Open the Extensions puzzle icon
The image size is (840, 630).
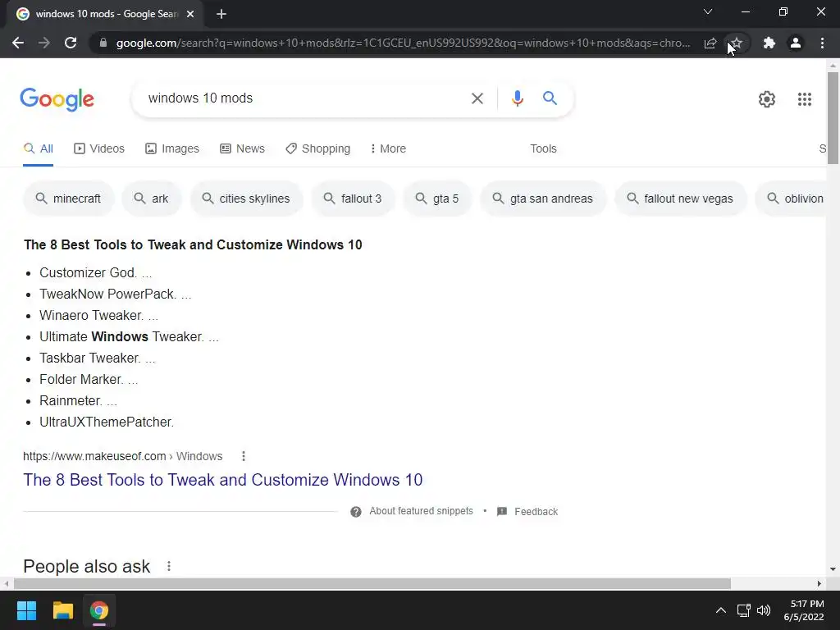769,43
